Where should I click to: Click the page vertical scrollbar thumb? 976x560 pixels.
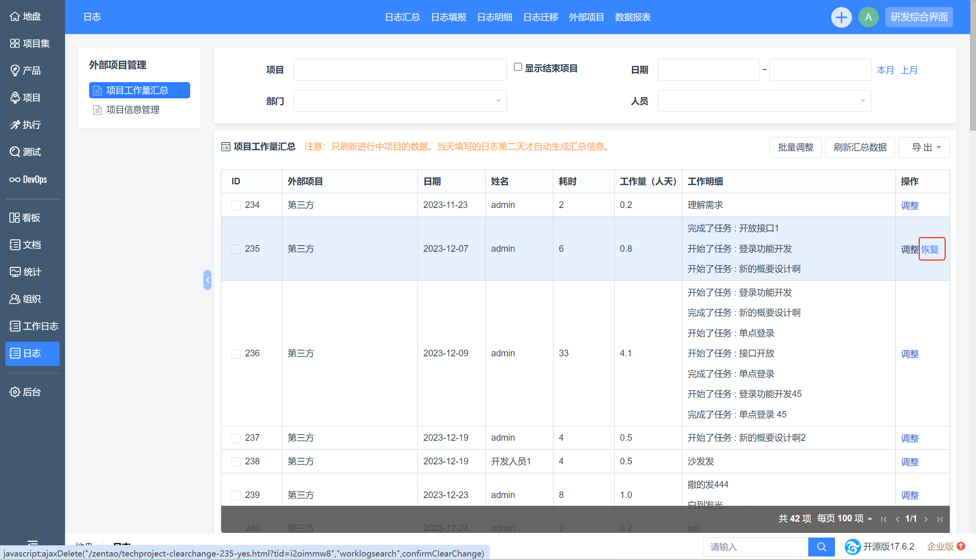pyautogui.click(x=973, y=65)
